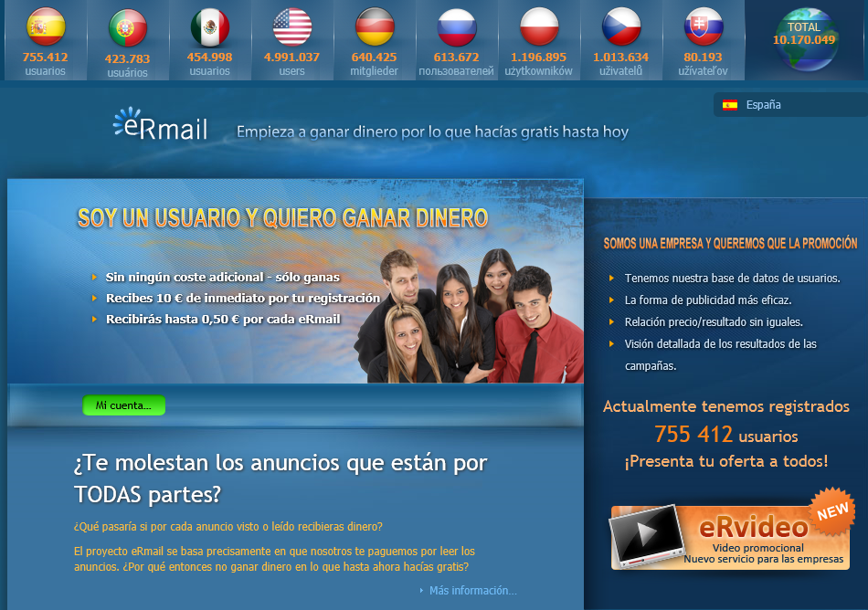
Task: Click '1.013.634 uživatelů' counter
Action: click(x=620, y=64)
